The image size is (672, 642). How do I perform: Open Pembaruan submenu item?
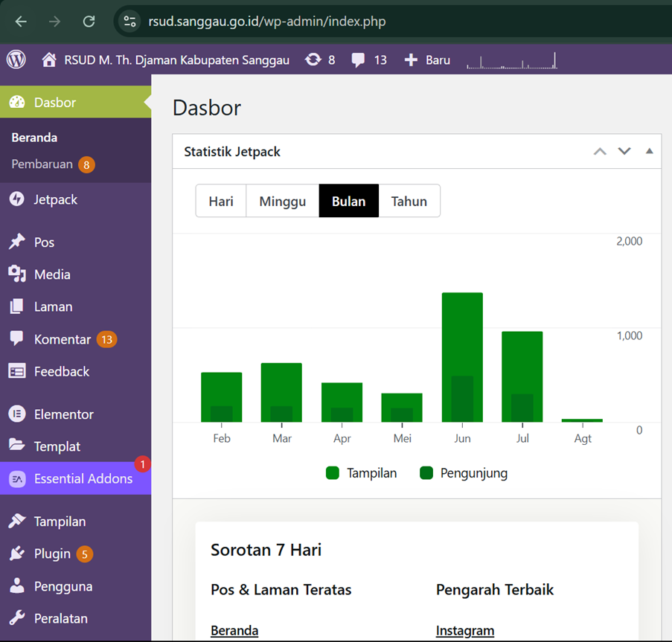(x=42, y=164)
